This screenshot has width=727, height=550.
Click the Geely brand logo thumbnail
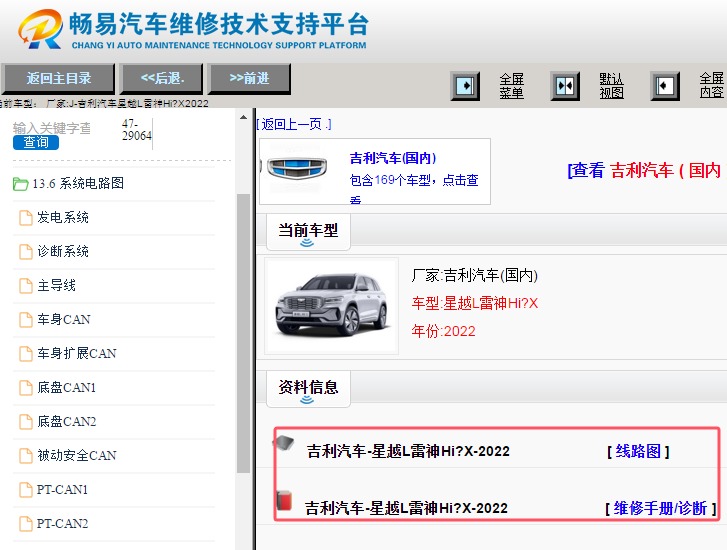point(297,168)
